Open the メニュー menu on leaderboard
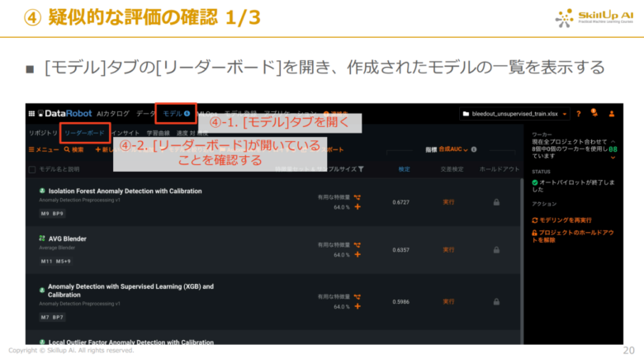Image resolution: width=644 pixels, height=359 pixels. pyautogui.click(x=43, y=149)
